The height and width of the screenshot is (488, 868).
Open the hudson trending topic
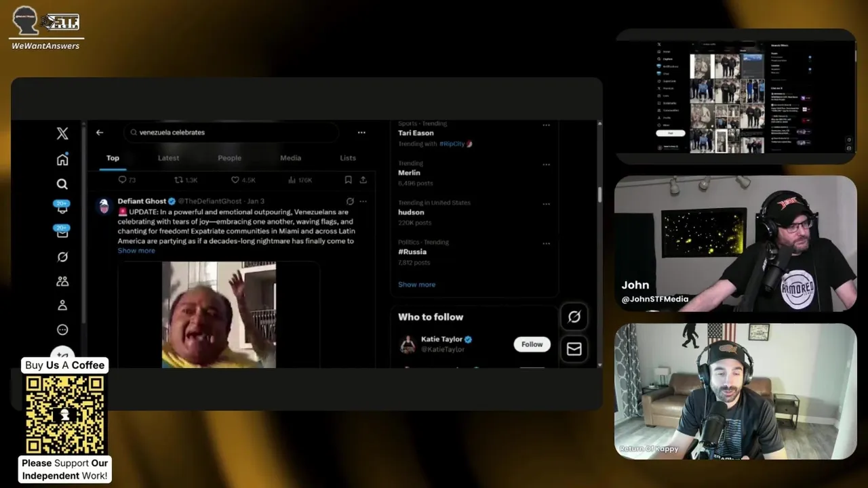click(x=411, y=212)
